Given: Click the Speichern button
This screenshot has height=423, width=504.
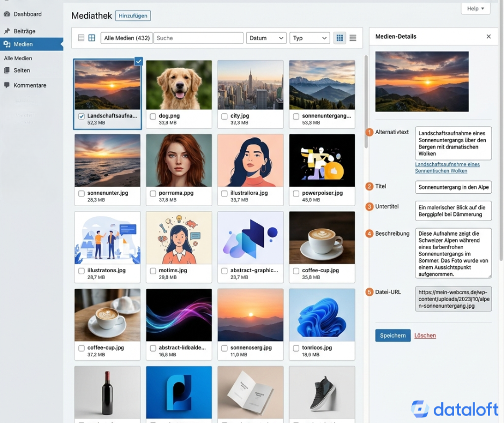Looking at the screenshot, I should 393,336.
